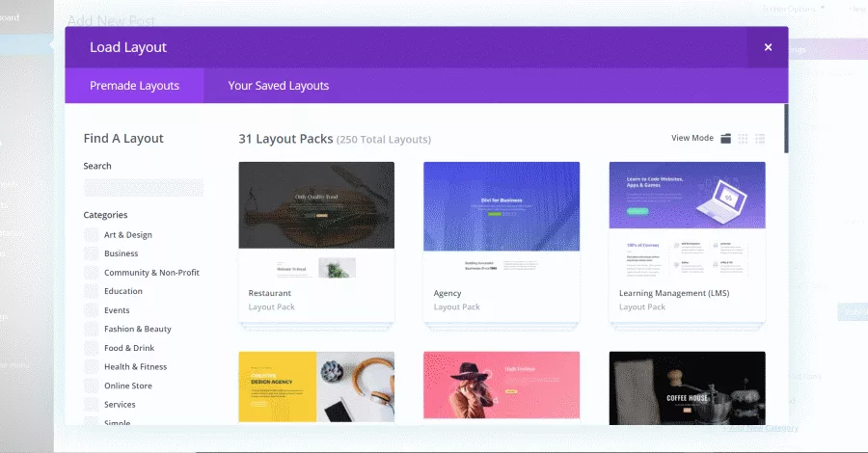Check the Business category box

click(92, 253)
